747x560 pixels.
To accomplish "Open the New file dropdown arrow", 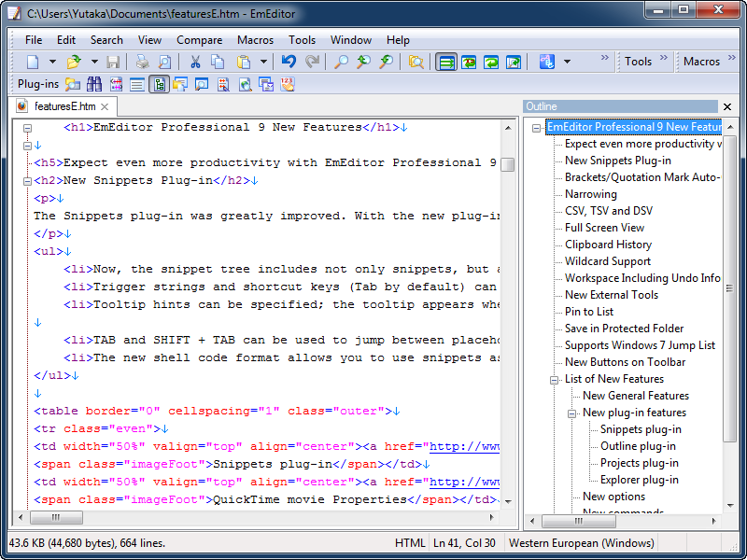I will coord(52,62).
